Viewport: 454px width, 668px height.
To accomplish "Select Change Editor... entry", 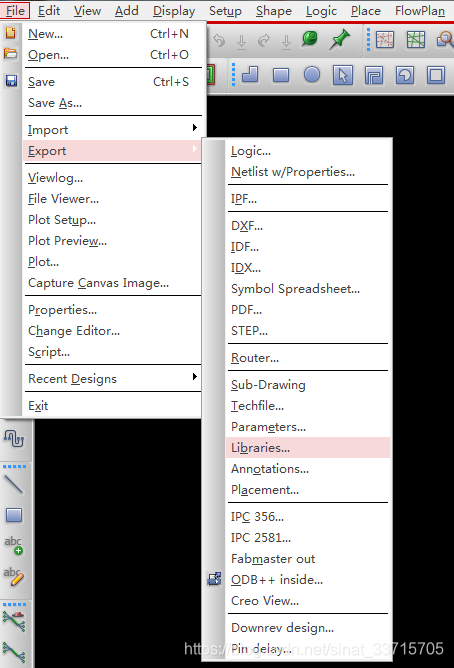I will tap(113, 331).
